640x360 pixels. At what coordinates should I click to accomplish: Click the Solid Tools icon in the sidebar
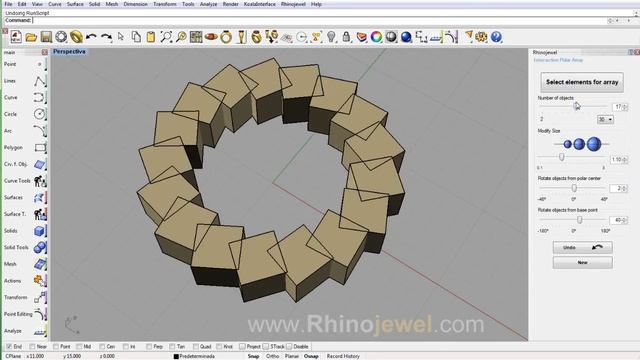click(40, 247)
